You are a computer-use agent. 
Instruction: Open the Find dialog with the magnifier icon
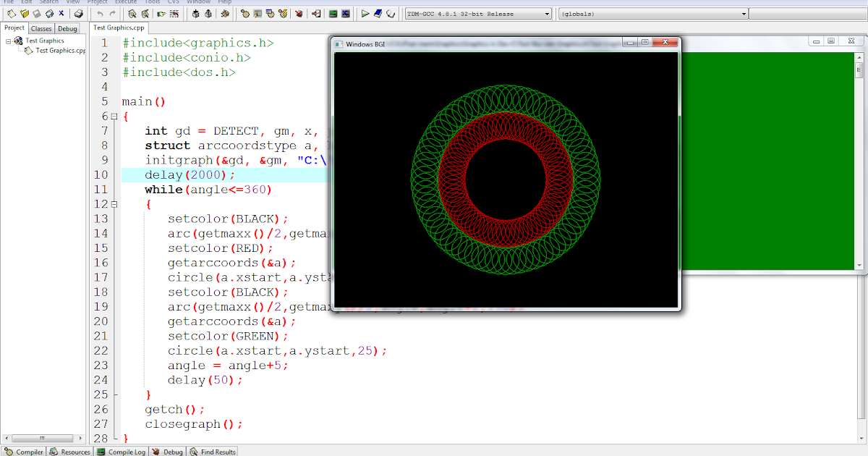(x=132, y=13)
